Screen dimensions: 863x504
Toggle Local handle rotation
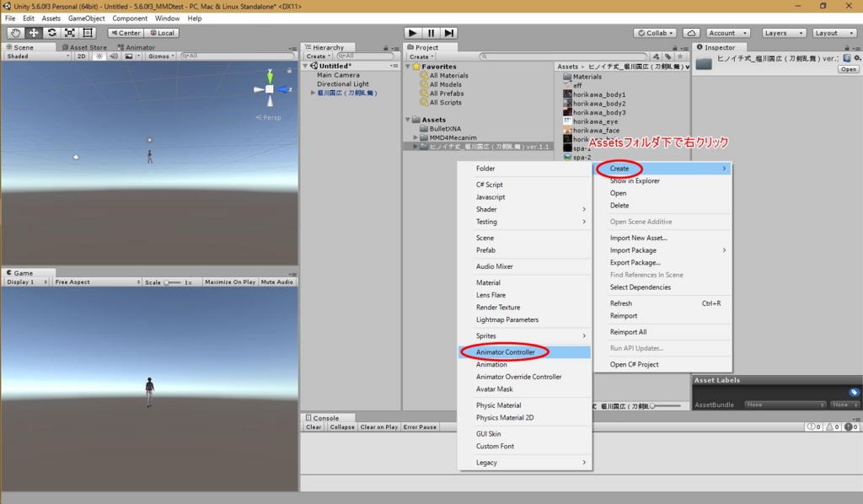tap(162, 33)
